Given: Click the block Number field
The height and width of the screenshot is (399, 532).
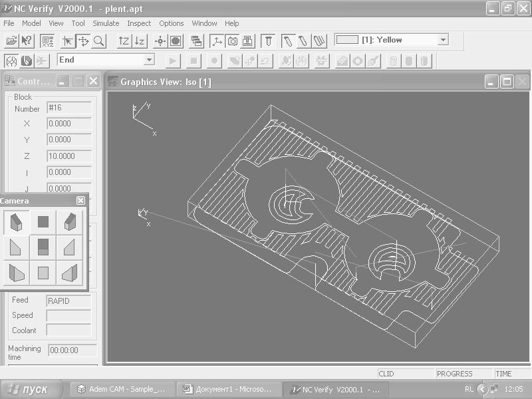Looking at the screenshot, I should [69, 108].
